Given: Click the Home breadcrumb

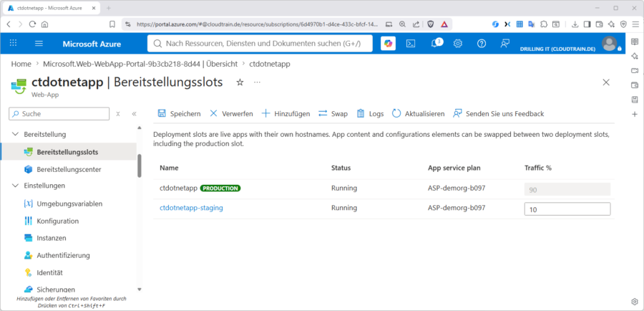Looking at the screenshot, I should coord(21,64).
